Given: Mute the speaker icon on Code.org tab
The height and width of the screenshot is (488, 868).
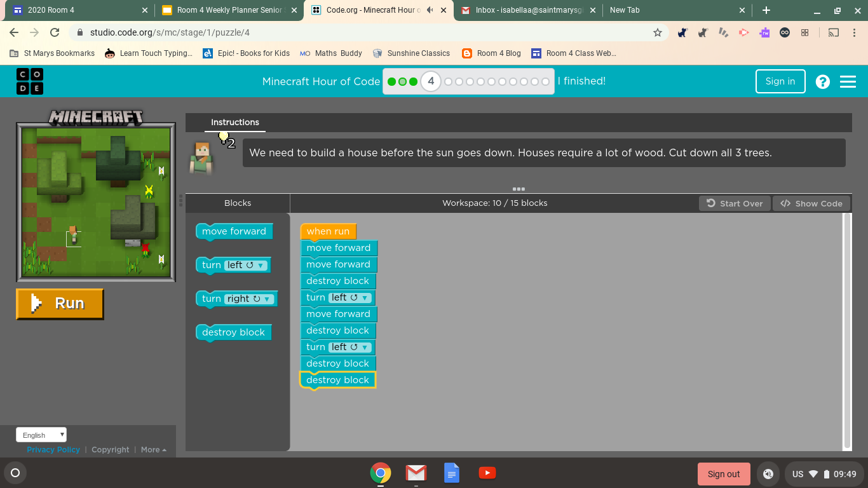Looking at the screenshot, I should [x=431, y=10].
